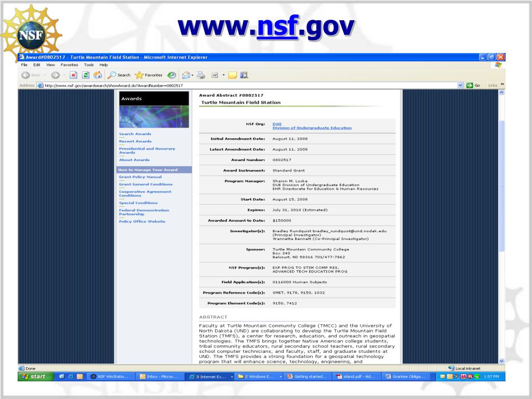The image size is (532, 399).
Task: Switch to Getting started taskbar item
Action: (308, 376)
